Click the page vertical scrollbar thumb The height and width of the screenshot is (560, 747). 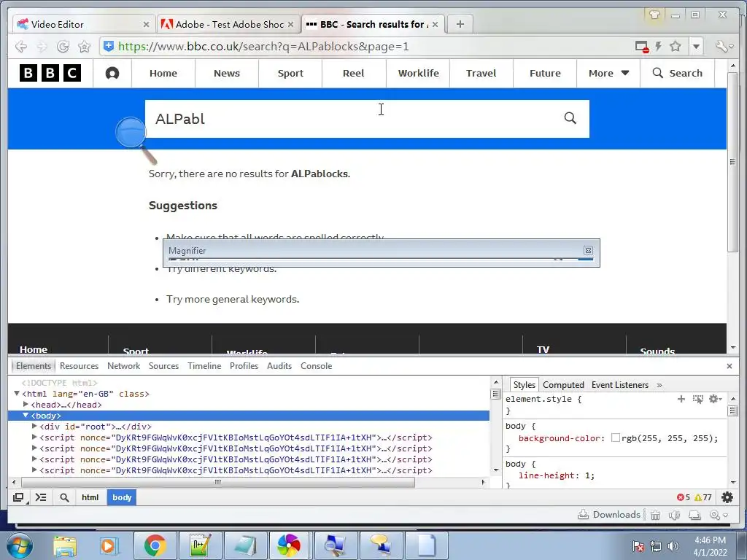pos(732,162)
